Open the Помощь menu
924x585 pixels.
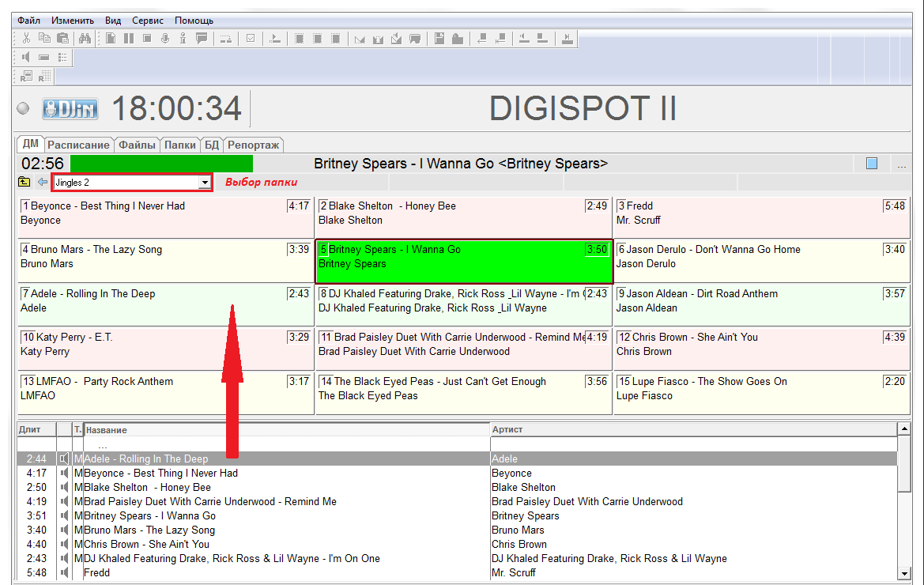click(x=194, y=21)
